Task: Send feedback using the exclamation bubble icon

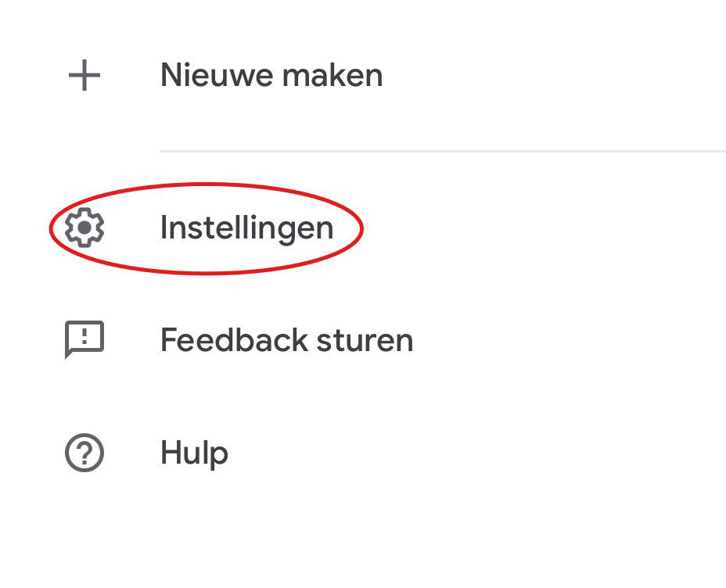Action: (x=84, y=340)
